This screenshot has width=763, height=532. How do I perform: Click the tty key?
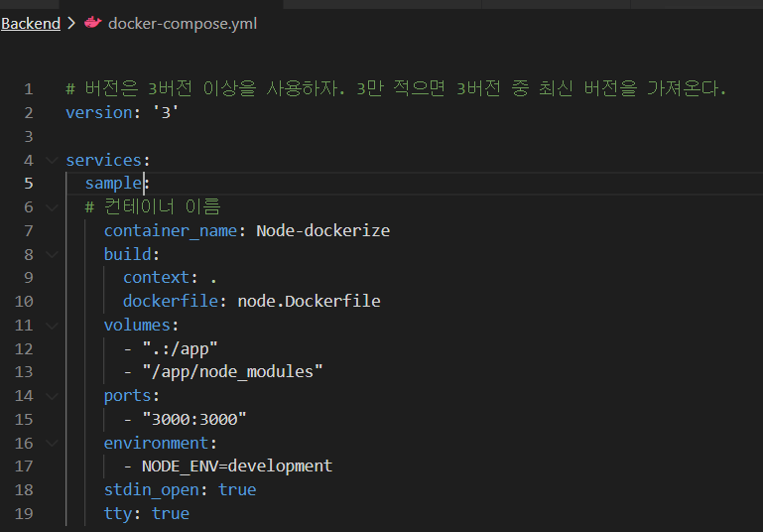(x=118, y=513)
